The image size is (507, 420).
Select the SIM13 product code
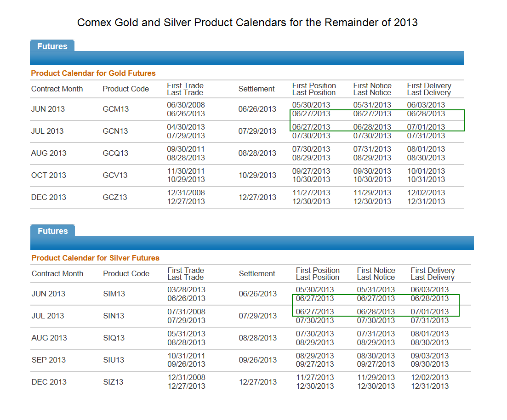click(x=114, y=294)
